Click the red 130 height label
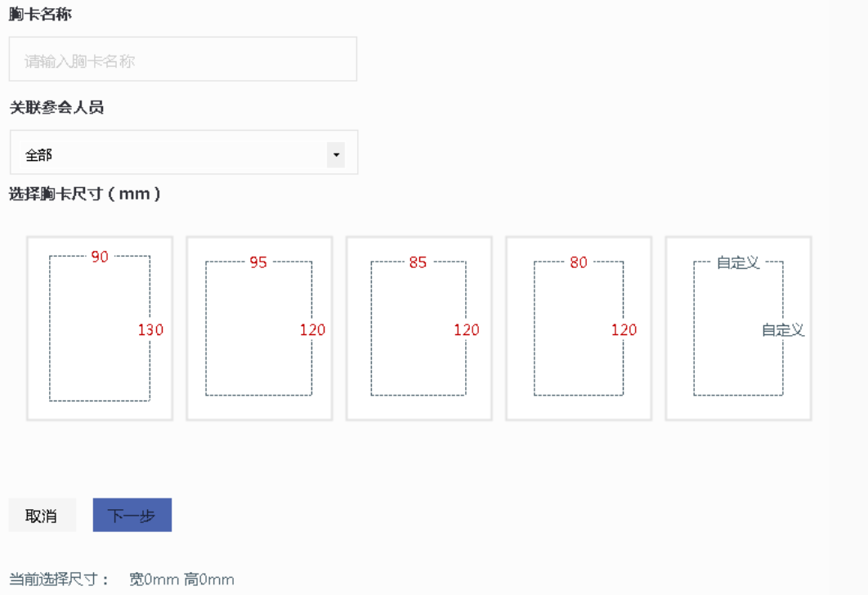 (150, 330)
